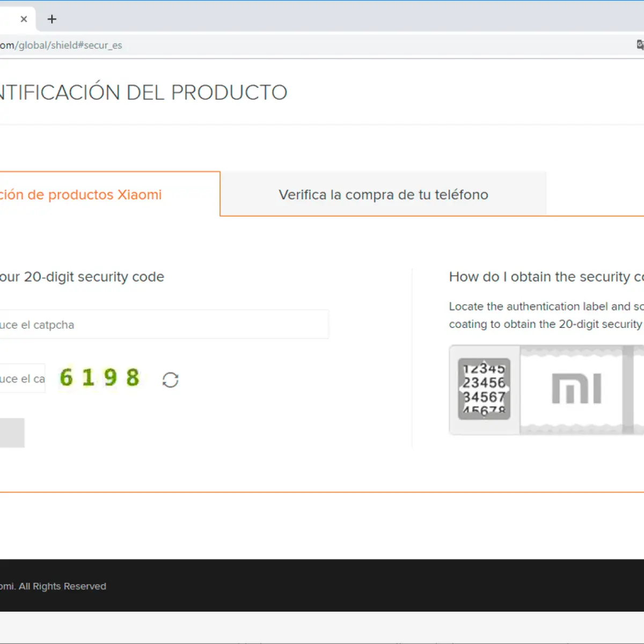The width and height of the screenshot is (644, 644).
Task: Click the gray verify button
Action: [12, 433]
